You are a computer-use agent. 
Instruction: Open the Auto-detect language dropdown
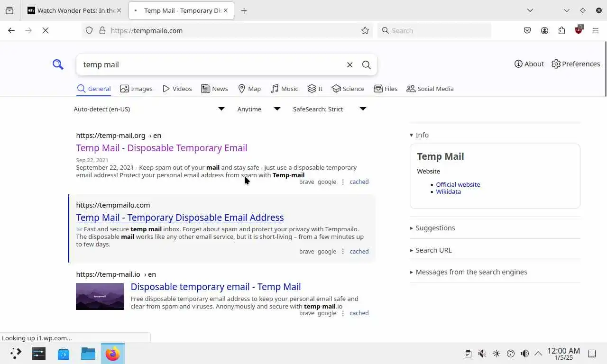149,109
